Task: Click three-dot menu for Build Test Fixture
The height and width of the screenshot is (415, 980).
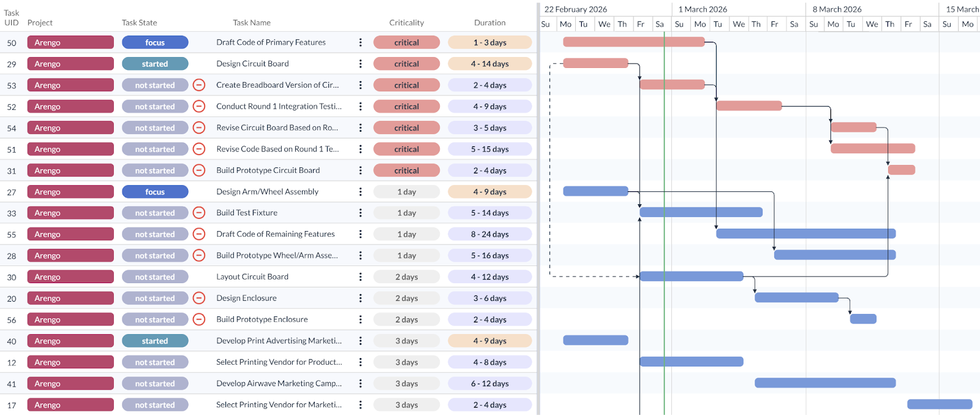Action: (x=360, y=213)
